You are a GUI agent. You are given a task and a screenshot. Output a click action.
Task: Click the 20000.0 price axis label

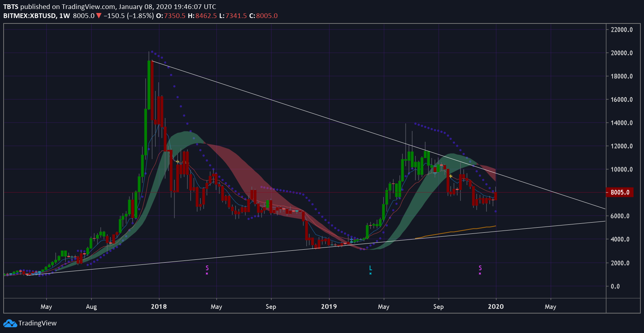point(622,53)
